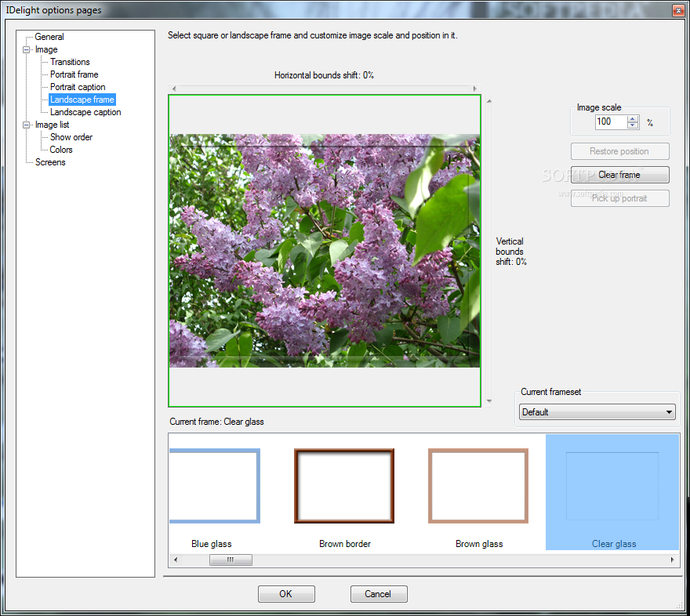Confirm settings with OK button

click(286, 594)
